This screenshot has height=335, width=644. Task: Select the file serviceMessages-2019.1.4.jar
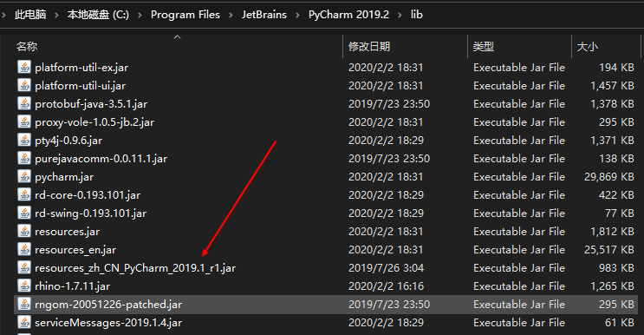(x=108, y=323)
